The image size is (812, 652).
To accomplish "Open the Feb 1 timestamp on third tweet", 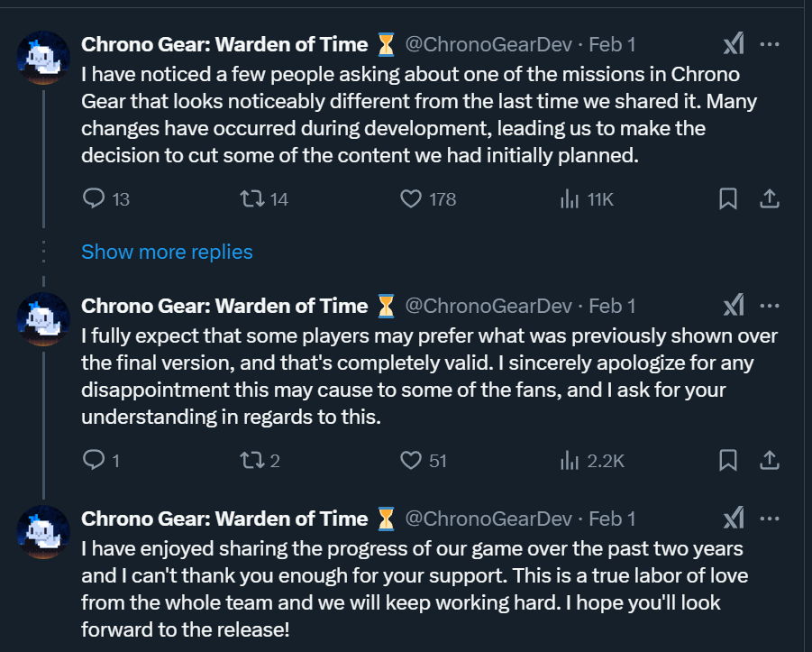I will click(x=612, y=519).
